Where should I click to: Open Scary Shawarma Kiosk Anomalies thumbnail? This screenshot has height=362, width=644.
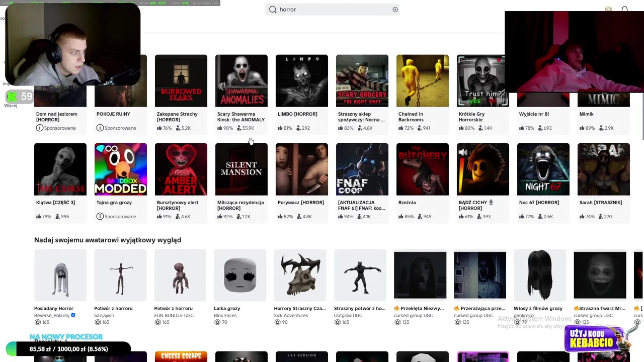[242, 80]
